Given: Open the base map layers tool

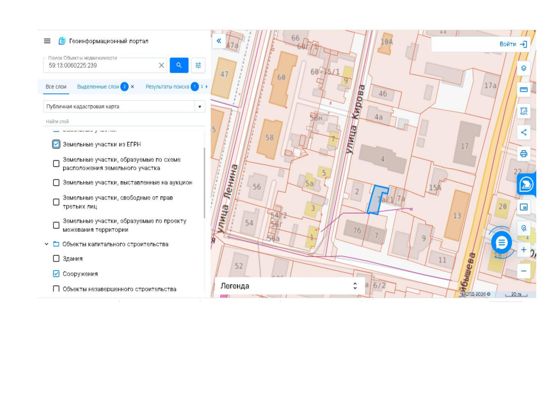Looking at the screenshot, I should pyautogui.click(x=524, y=68).
